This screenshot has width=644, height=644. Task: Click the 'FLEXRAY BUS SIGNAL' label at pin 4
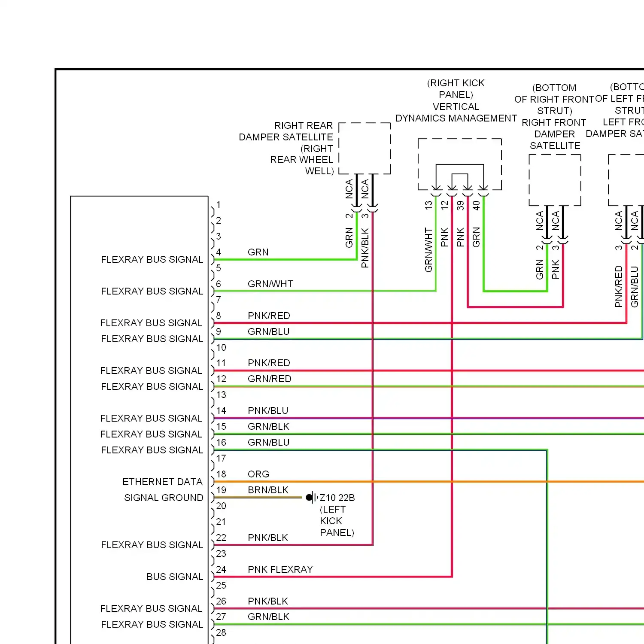pos(152,259)
